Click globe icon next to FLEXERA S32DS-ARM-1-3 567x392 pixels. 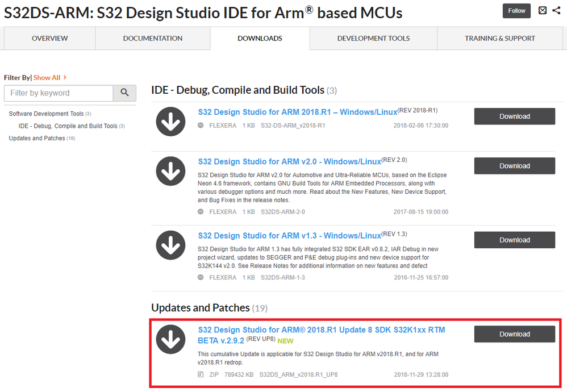tap(201, 277)
